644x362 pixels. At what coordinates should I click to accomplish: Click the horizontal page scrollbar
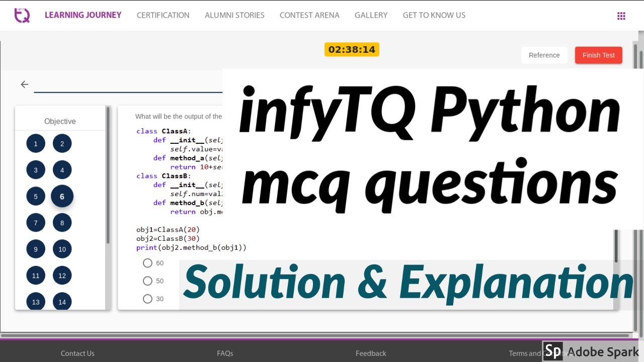click(316, 335)
